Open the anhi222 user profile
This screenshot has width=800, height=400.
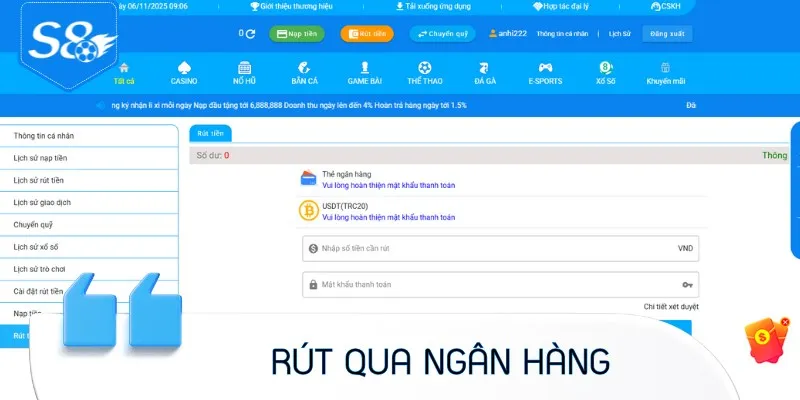[x=508, y=33]
